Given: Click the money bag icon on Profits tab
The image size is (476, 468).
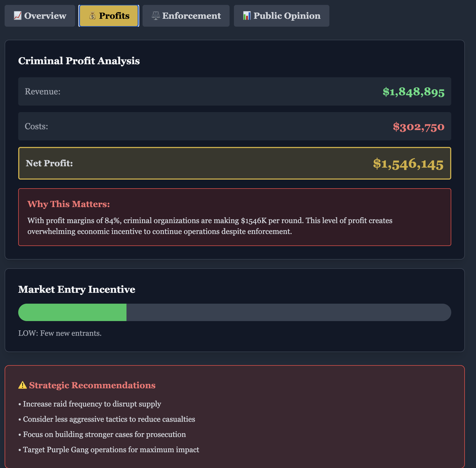Looking at the screenshot, I should coord(92,16).
